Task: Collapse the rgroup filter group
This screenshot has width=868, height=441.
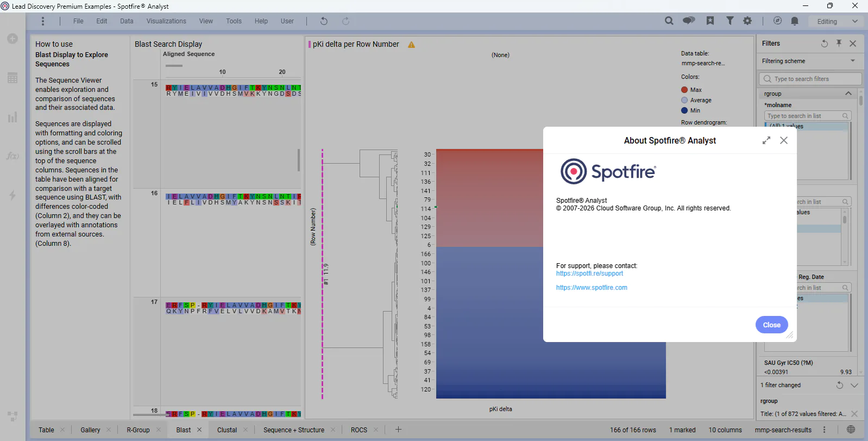Action: tap(848, 94)
